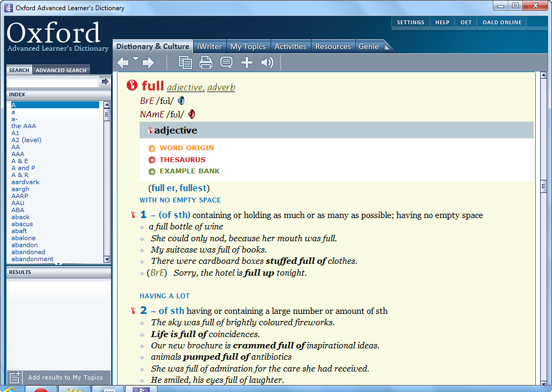Click the forward navigation arrow
The image size is (552, 392).
tap(148, 62)
